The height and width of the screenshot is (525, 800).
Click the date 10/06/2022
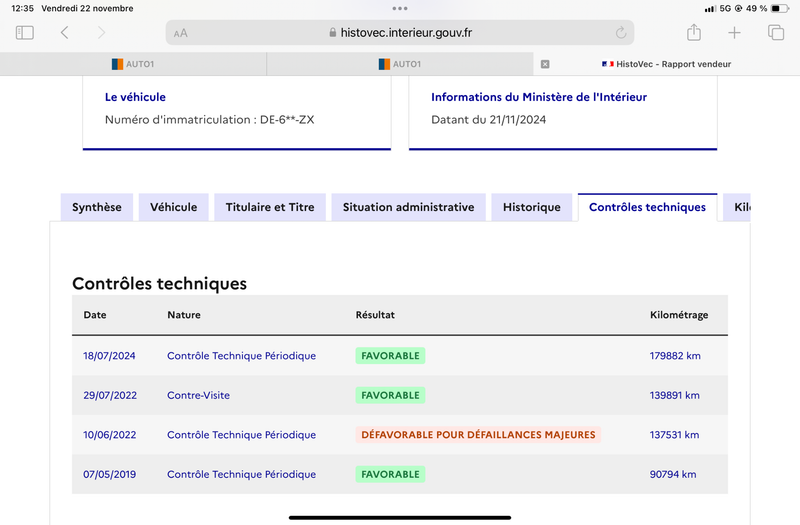click(x=110, y=435)
